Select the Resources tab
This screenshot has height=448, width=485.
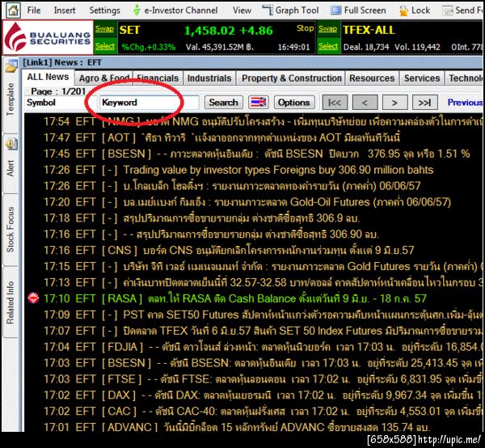click(x=372, y=78)
